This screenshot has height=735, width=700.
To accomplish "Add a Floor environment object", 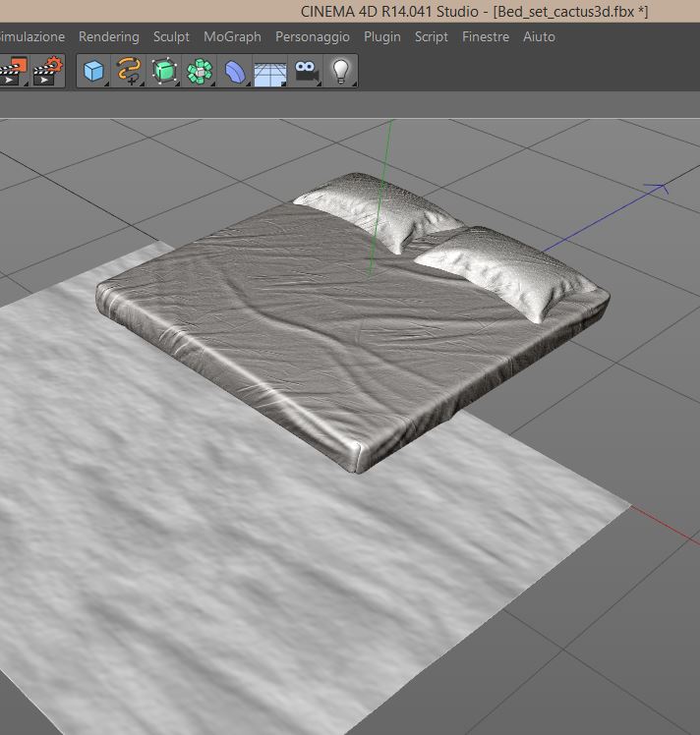I will pyautogui.click(x=270, y=73).
